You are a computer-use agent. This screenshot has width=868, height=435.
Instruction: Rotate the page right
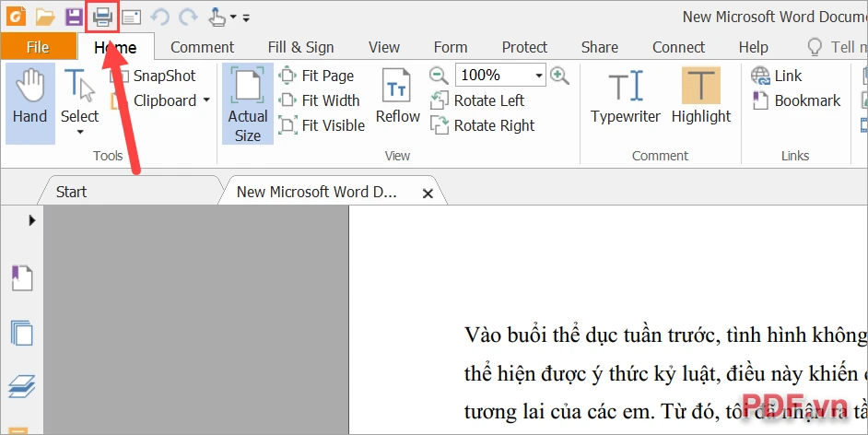482,125
